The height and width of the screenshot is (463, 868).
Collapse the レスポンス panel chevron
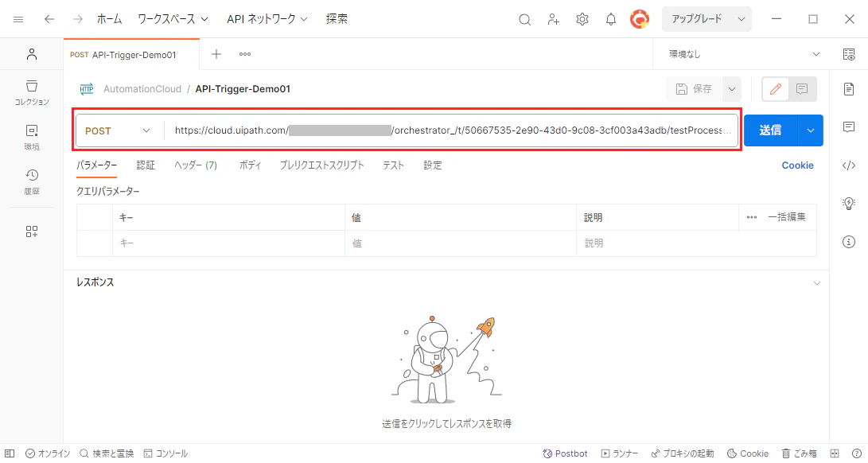[816, 283]
